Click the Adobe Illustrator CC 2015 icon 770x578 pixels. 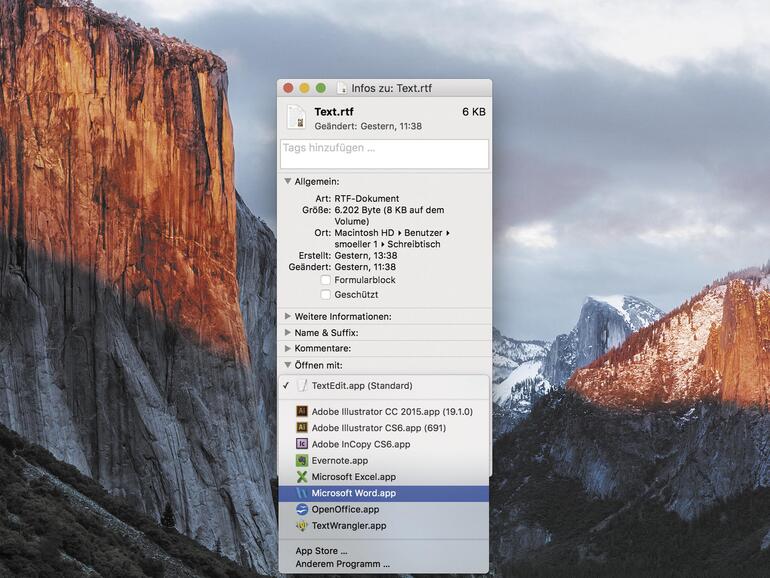pyautogui.click(x=302, y=411)
